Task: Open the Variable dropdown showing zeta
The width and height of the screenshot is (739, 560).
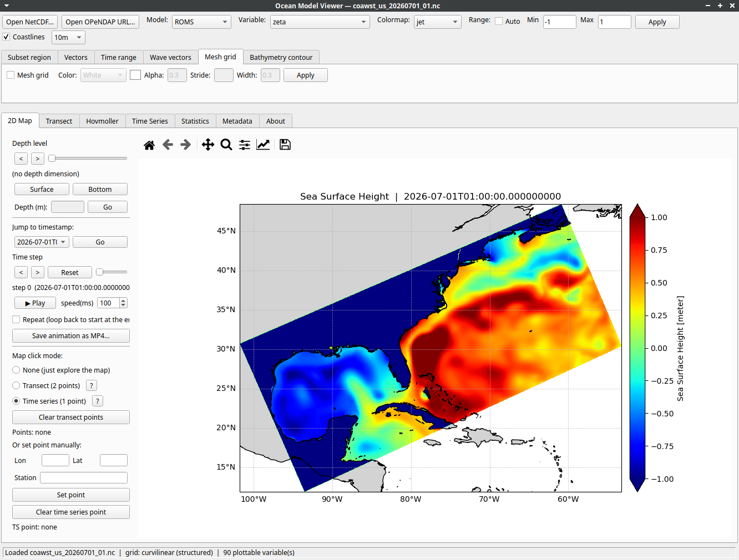Action: pos(320,22)
